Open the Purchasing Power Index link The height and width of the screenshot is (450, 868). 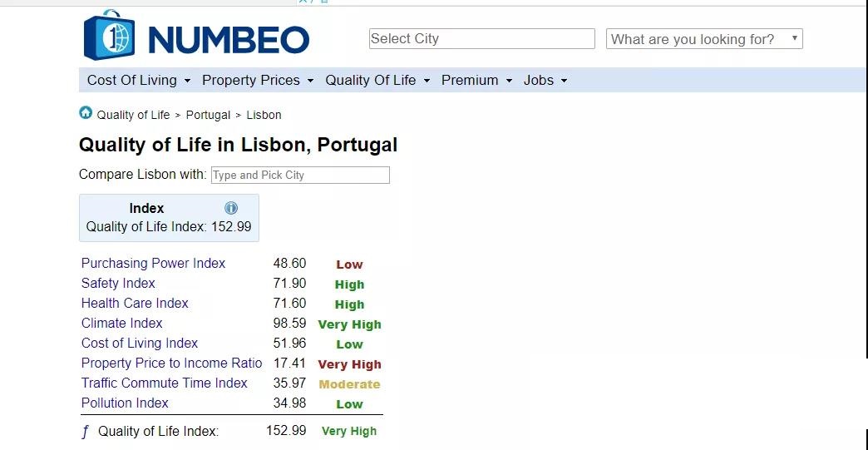pos(153,263)
